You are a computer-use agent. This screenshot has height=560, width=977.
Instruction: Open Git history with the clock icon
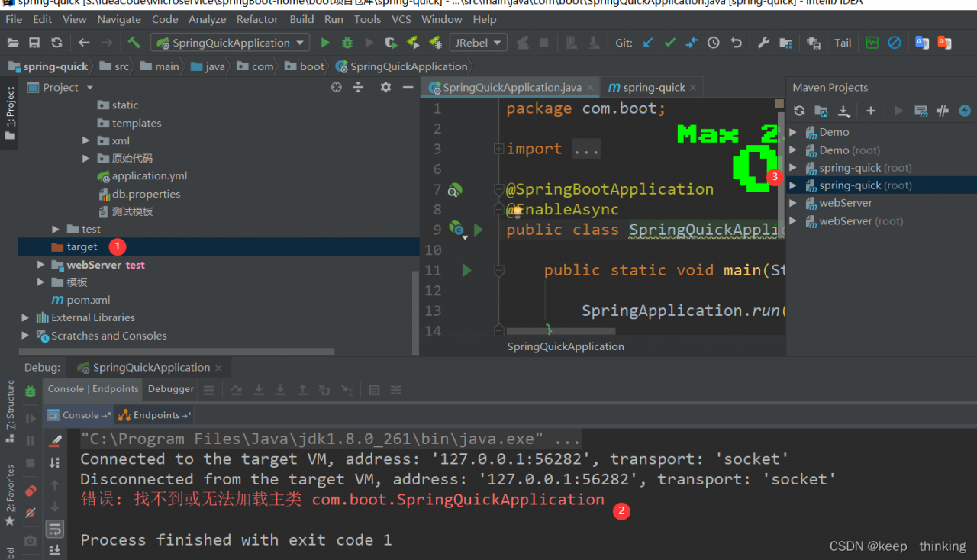(x=714, y=43)
